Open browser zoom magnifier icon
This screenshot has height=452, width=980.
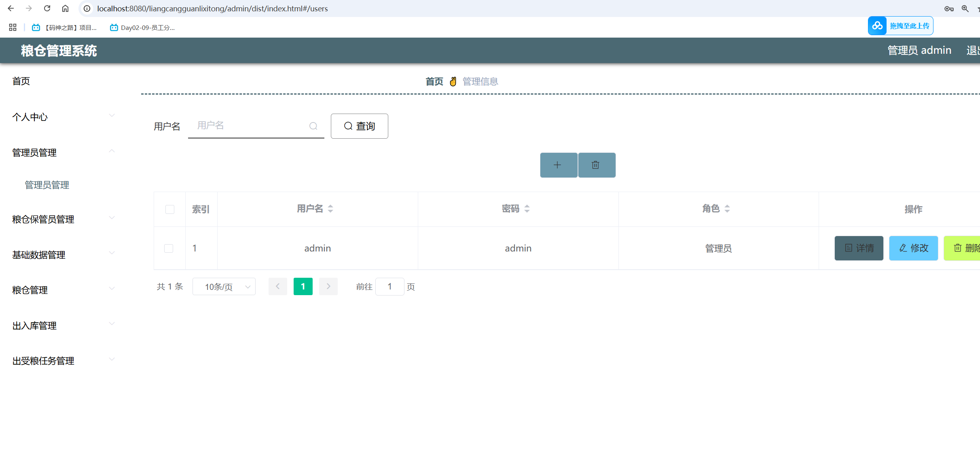965,8
